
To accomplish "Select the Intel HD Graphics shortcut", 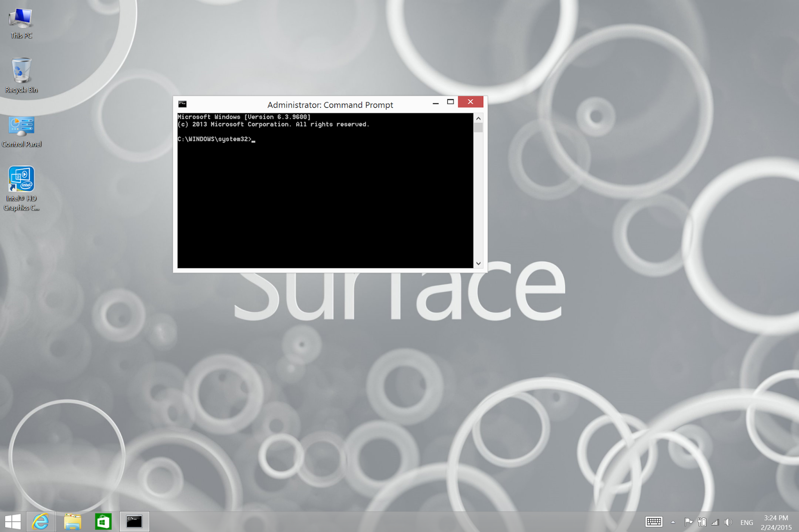I will [21, 189].
